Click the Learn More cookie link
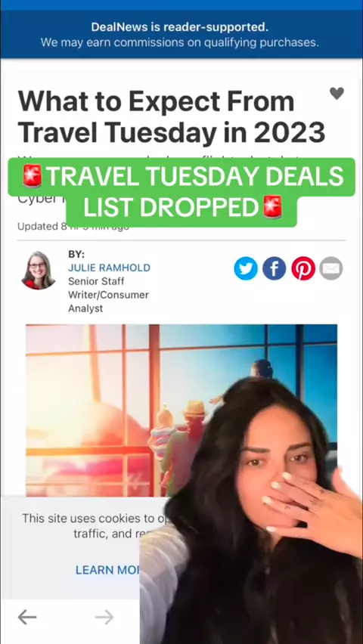363x644 pixels. [107, 570]
